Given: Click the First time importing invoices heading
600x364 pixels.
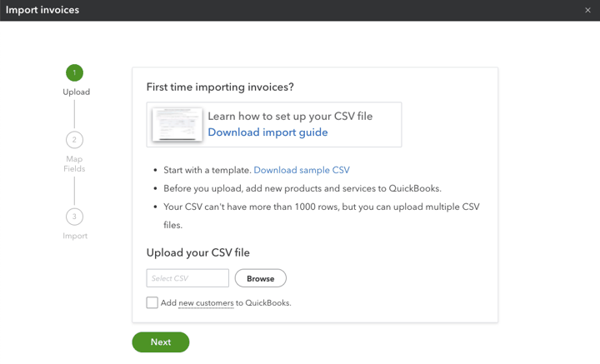Looking at the screenshot, I should coord(220,87).
